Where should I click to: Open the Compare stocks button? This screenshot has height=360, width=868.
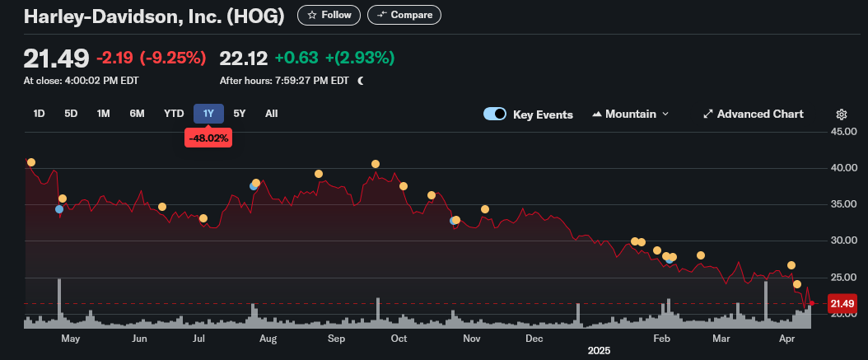(404, 15)
